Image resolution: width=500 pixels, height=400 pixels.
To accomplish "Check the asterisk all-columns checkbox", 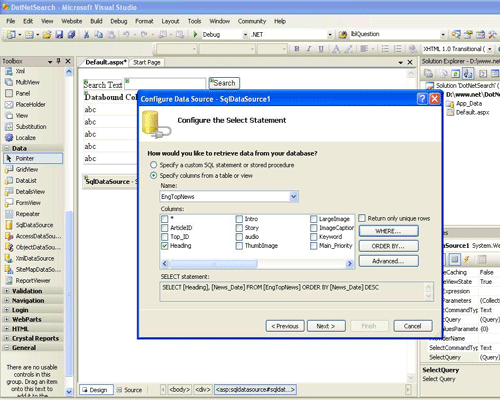I will pos(164,219).
